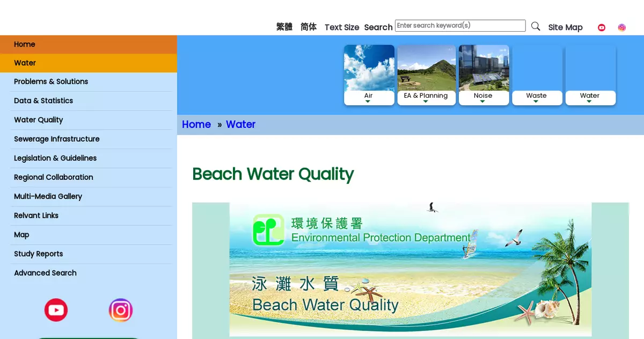Expand the Water category tile dropdown
This screenshot has height=339, width=644.
click(590, 98)
